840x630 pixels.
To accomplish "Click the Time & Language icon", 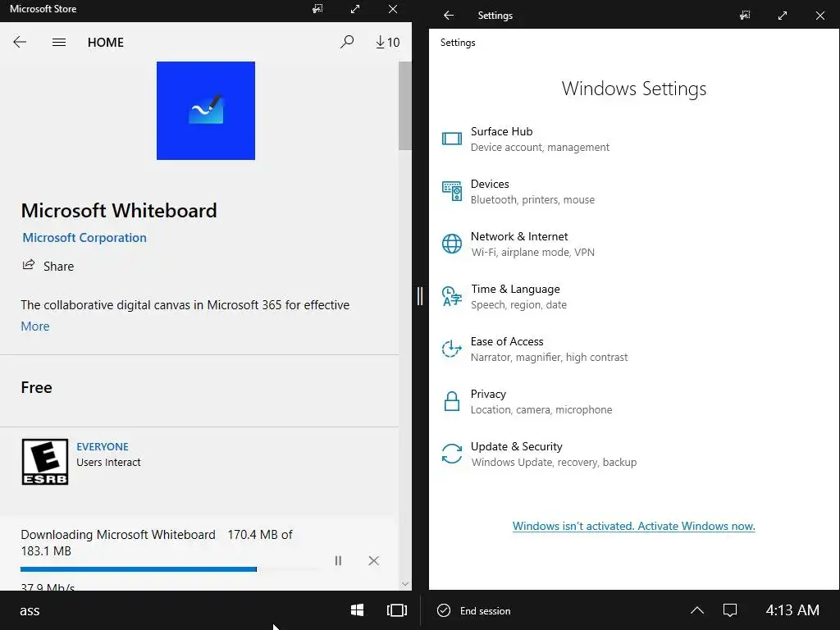I will (452, 295).
